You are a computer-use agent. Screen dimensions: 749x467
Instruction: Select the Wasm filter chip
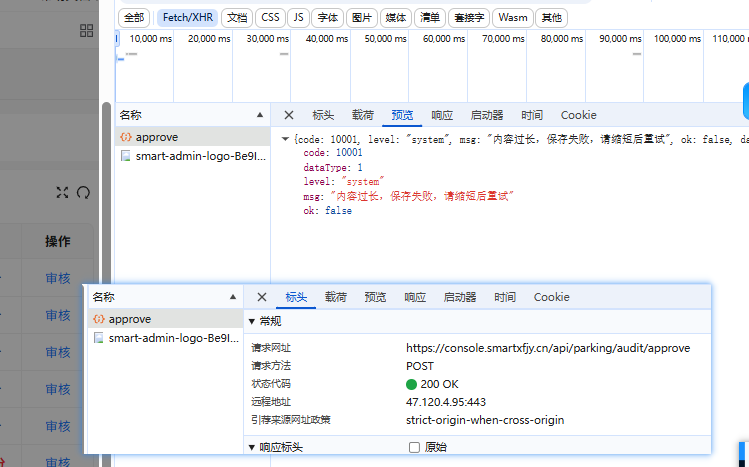tap(513, 18)
